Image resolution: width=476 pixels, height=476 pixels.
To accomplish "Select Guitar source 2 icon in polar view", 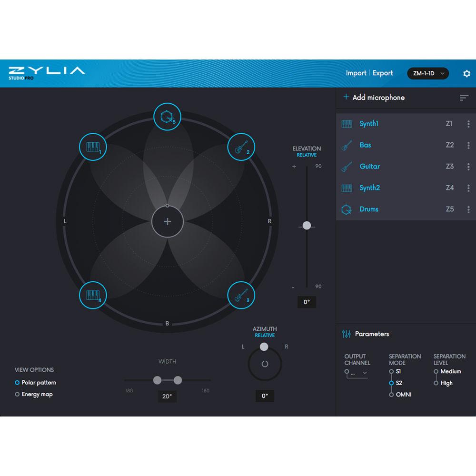I will point(241,147).
